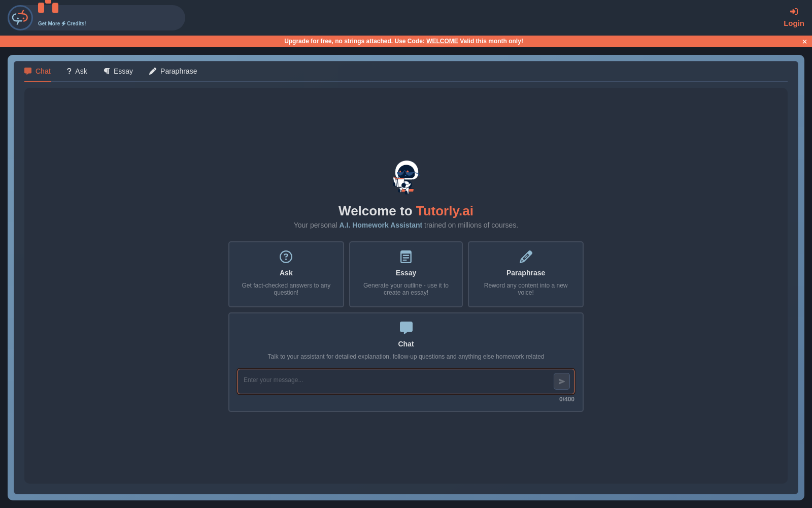Open the Get More Credits link
The image size is (812, 508).
click(x=62, y=23)
